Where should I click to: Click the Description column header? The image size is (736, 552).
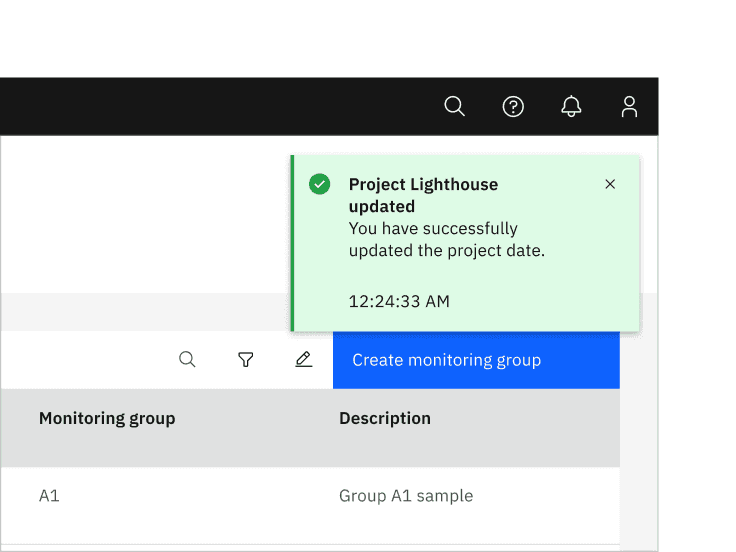coord(385,418)
